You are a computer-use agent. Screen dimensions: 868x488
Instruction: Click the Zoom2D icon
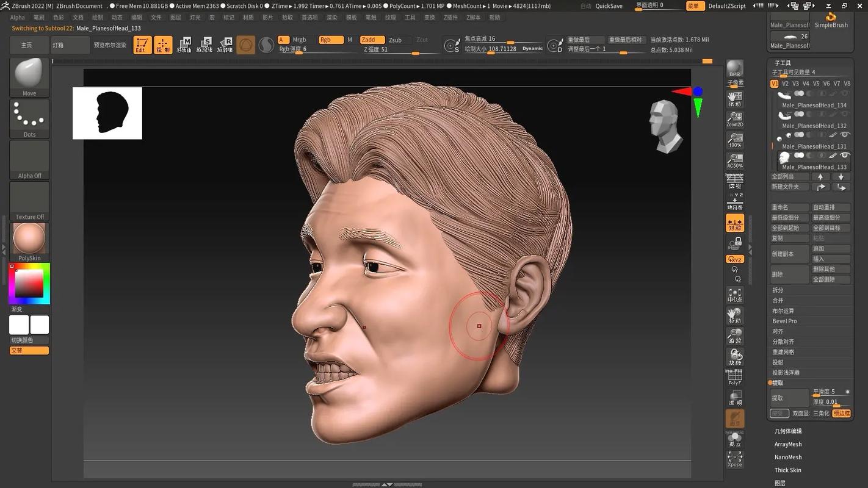coord(735,119)
